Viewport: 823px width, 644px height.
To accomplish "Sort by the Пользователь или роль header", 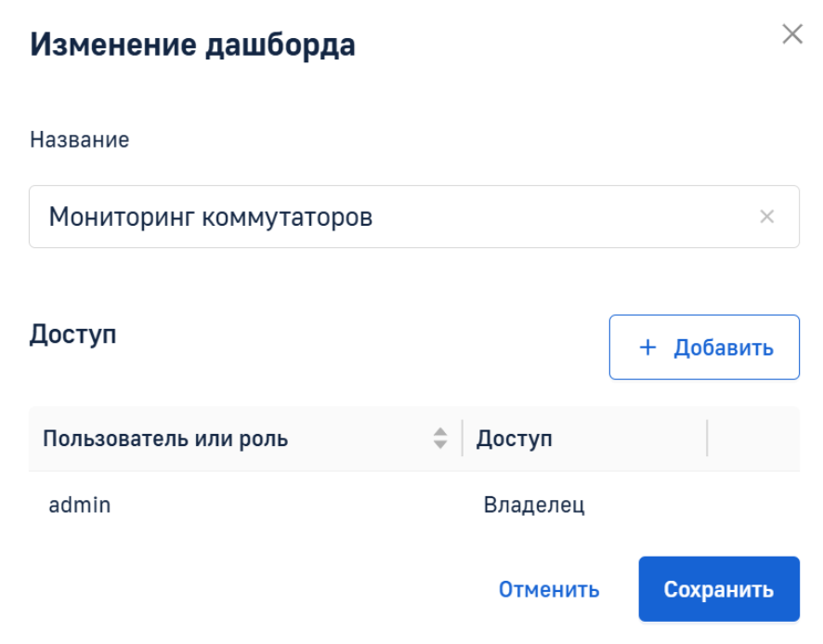I will coord(165,438).
